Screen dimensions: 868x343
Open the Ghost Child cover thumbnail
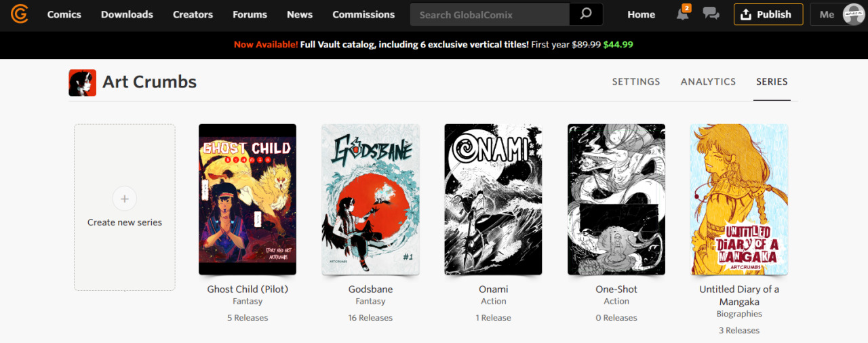(248, 199)
